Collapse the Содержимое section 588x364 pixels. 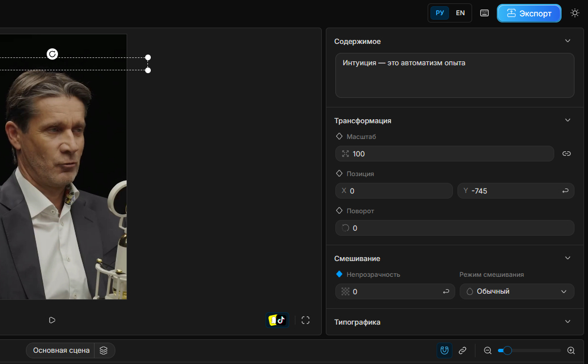[568, 41]
